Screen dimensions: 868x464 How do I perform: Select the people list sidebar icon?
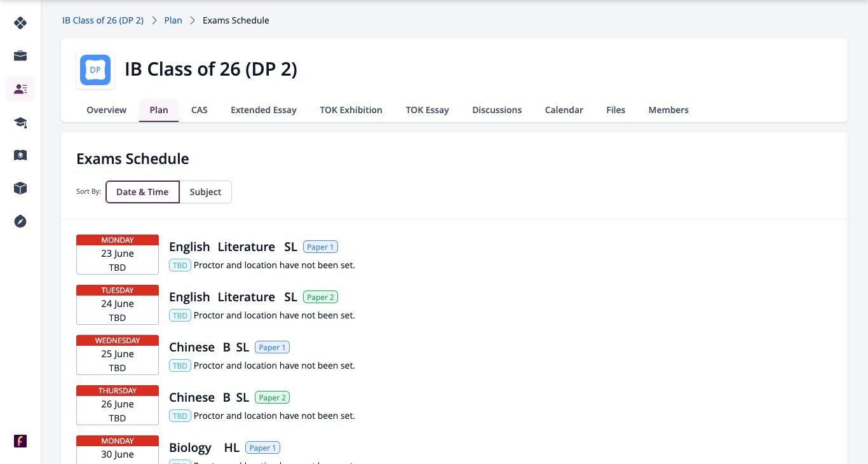coord(20,89)
